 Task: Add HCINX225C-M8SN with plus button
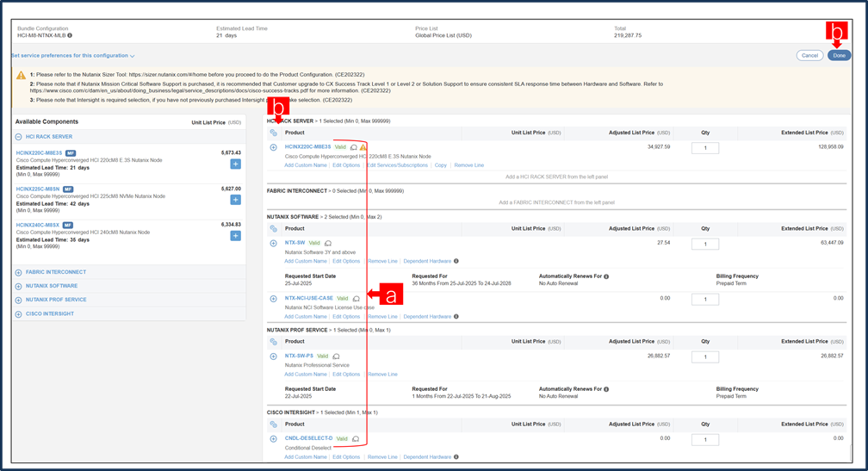235,200
